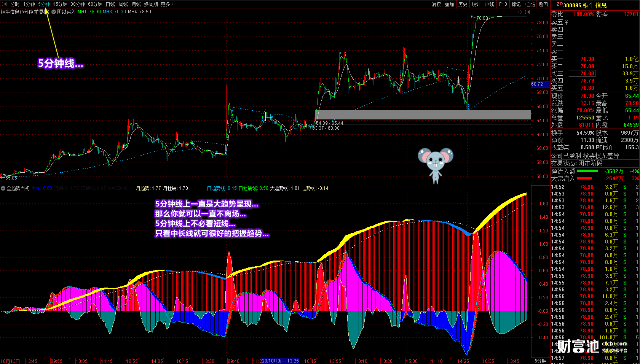Click the 返回 back button

[543, 4]
